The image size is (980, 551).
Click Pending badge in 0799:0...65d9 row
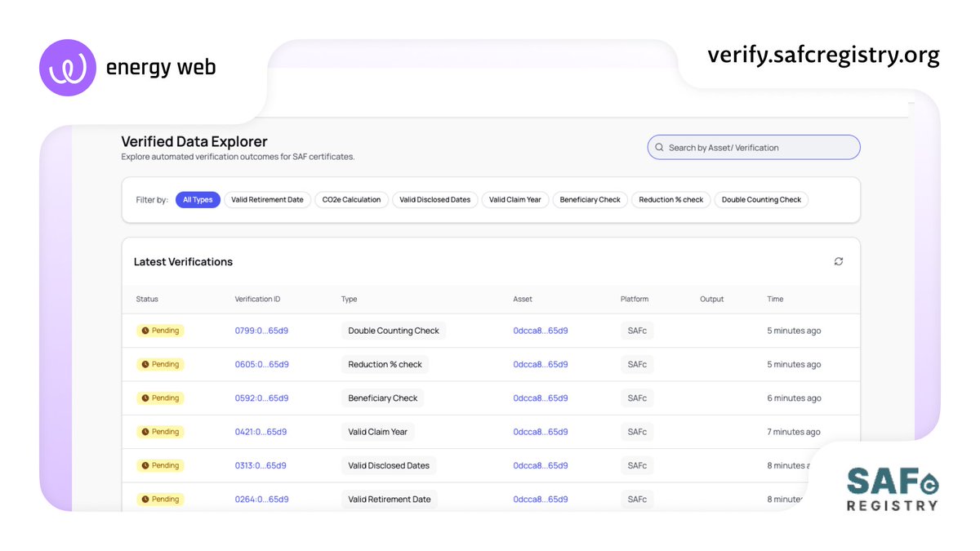click(x=160, y=331)
